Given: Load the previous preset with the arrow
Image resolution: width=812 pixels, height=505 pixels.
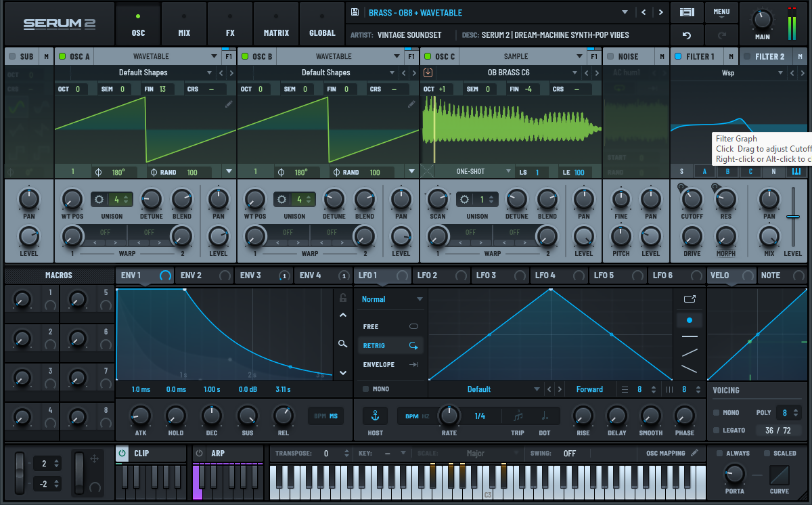Looking at the screenshot, I should coord(644,12).
